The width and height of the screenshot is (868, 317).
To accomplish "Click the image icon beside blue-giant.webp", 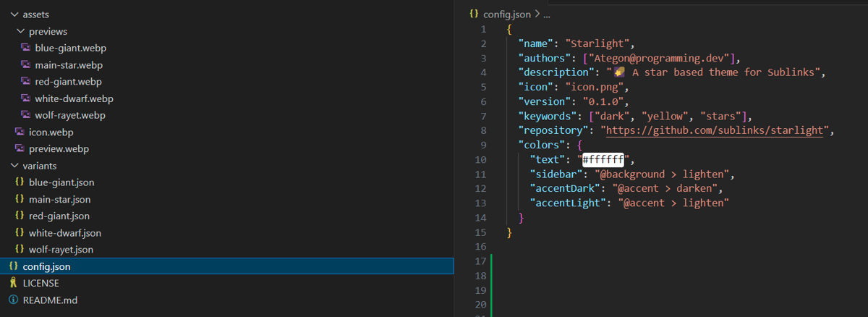I will click(x=25, y=48).
